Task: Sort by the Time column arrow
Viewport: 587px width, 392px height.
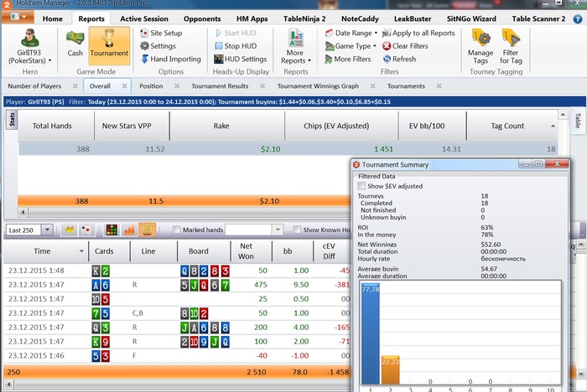Action: [81, 251]
